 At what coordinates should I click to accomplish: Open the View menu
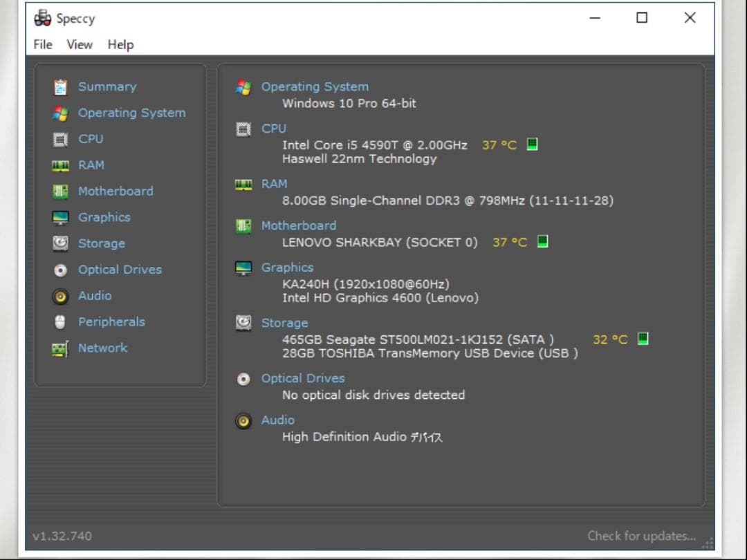click(x=80, y=44)
